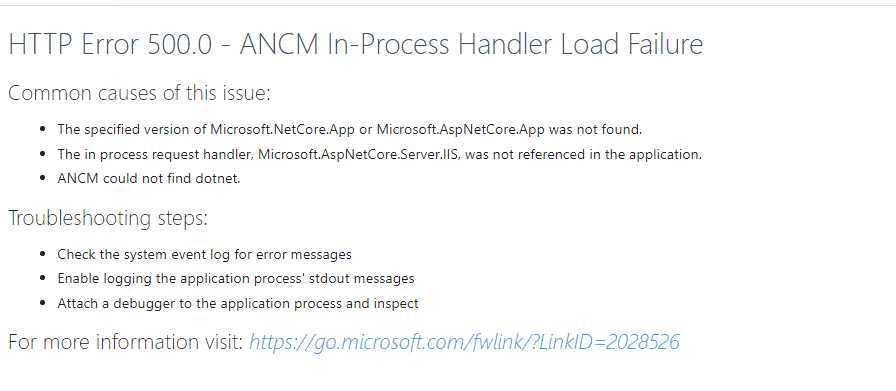Click the word Microsoft.AspNetCore.App in first cause
This screenshot has width=896, height=391.
point(461,129)
